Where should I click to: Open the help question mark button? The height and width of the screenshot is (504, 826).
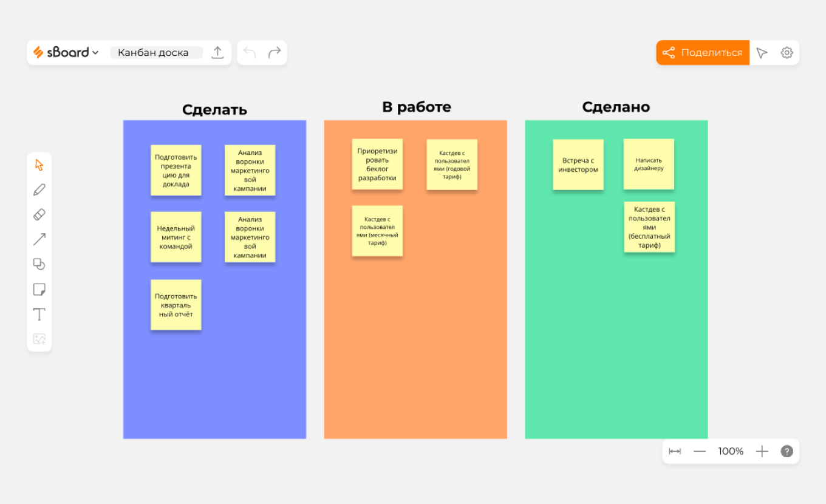point(787,451)
